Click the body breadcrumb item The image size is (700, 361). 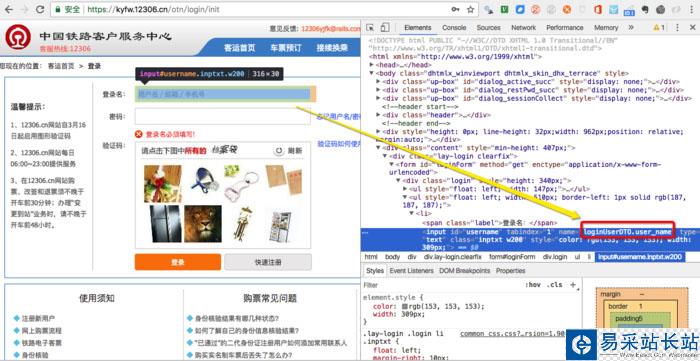(x=392, y=257)
